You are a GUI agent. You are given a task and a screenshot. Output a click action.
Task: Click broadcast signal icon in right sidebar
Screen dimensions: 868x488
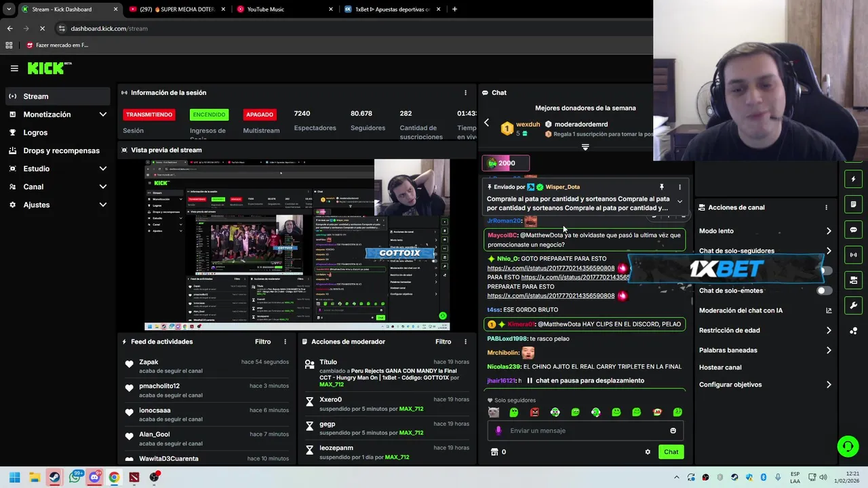tap(853, 255)
